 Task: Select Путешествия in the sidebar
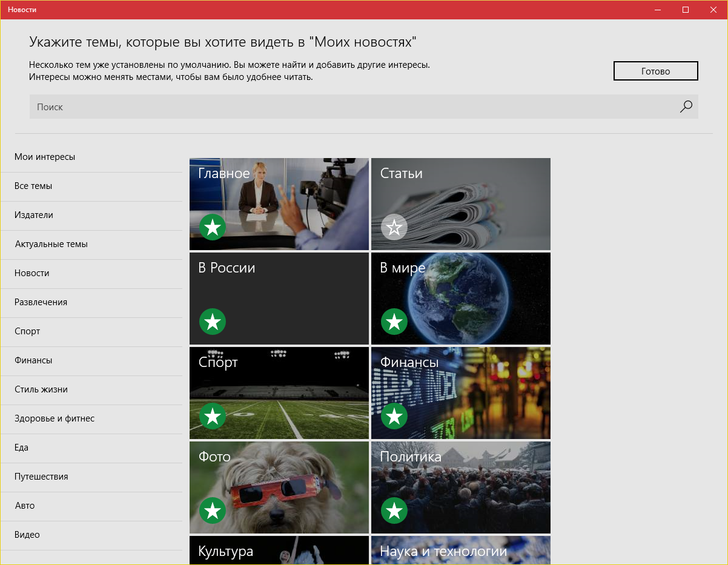point(91,477)
